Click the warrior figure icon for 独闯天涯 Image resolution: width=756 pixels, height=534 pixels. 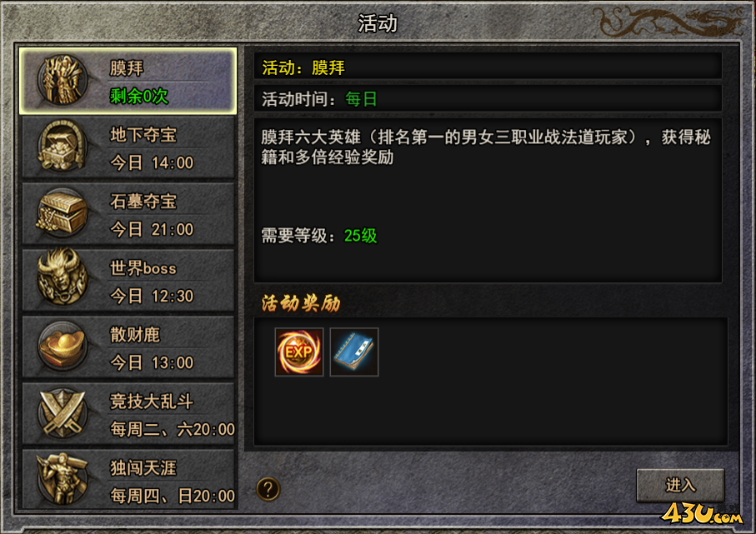(63, 478)
